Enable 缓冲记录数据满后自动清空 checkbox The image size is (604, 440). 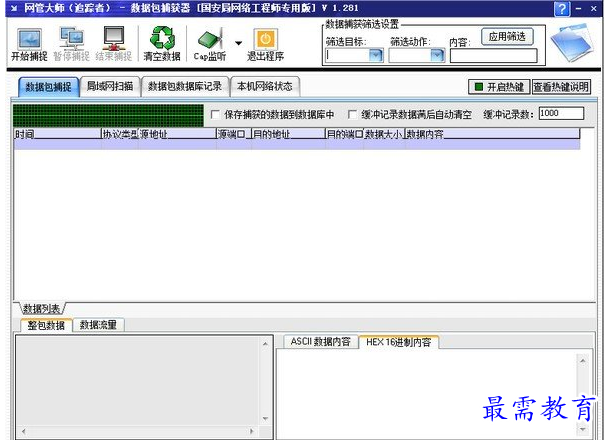coord(352,114)
